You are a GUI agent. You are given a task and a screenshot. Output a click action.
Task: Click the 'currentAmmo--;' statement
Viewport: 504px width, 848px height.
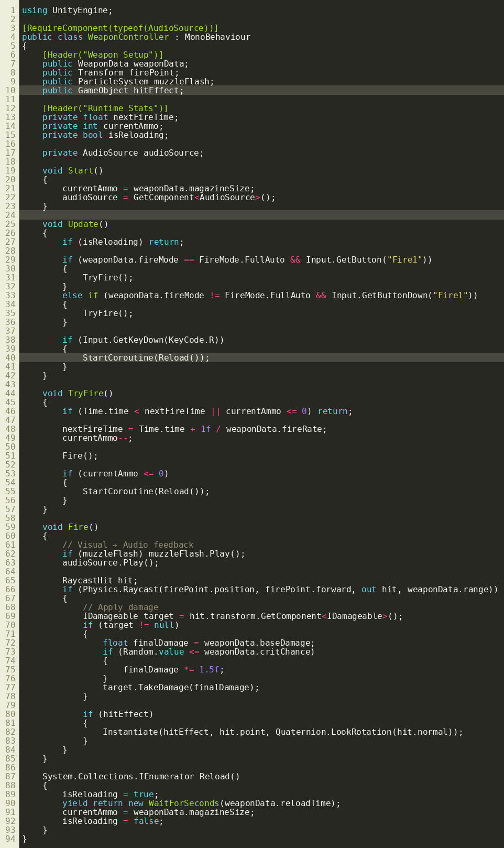[98, 438]
